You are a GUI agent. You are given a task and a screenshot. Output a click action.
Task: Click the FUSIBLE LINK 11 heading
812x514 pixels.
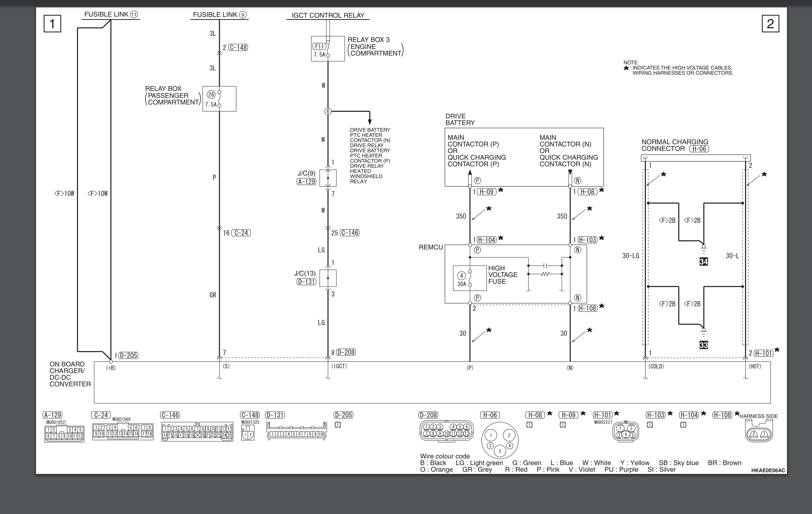tap(110, 15)
